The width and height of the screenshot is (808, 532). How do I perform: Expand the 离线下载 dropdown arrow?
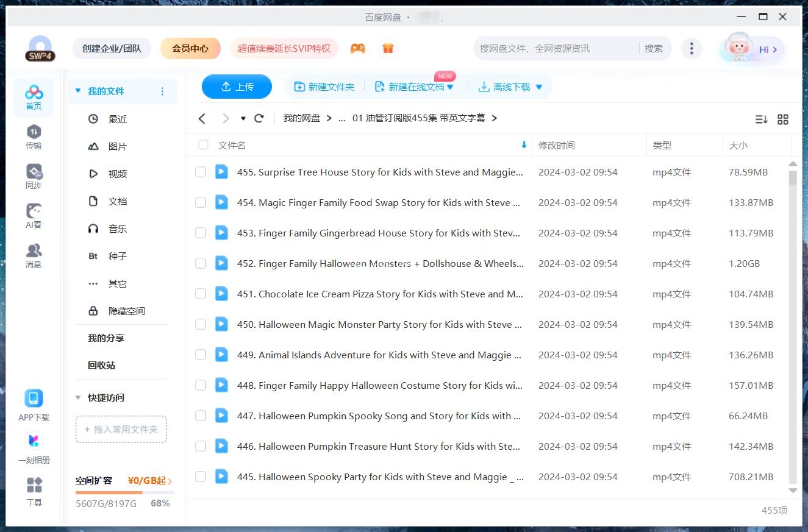pos(539,87)
